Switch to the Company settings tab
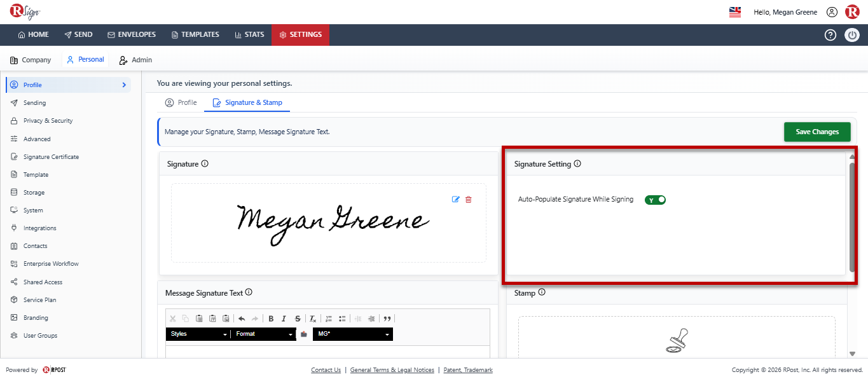Screen dimensions: 868x379 [x=31, y=60]
